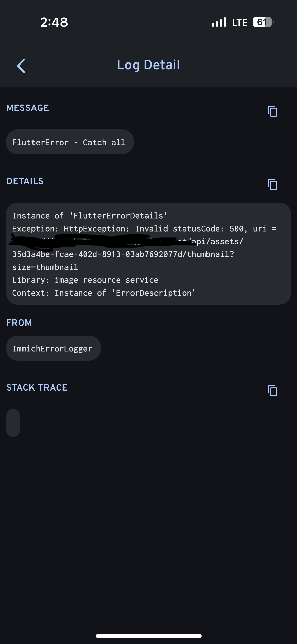Tap the empty stack trace box

(13, 423)
